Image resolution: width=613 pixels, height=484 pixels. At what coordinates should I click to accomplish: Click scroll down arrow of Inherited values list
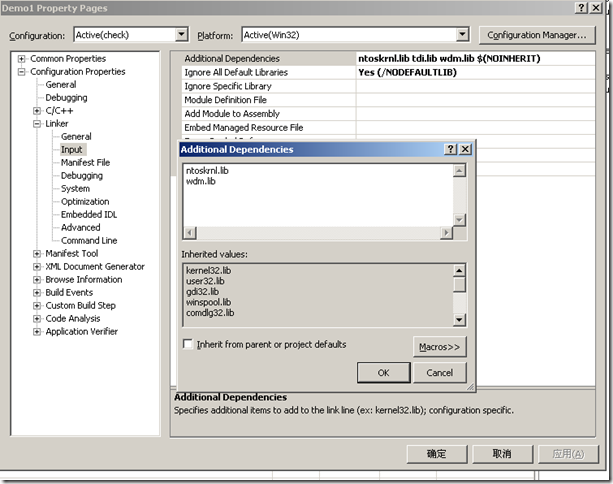459,319
